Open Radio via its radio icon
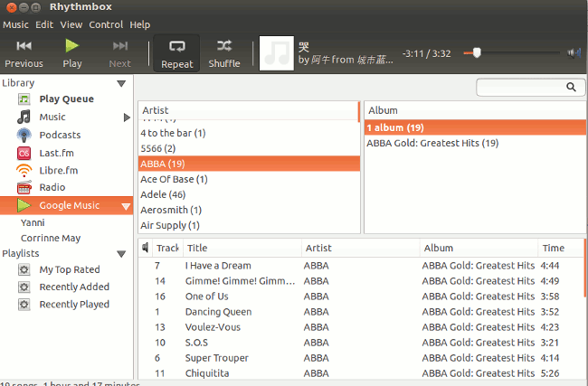588x386 pixels. [24, 187]
